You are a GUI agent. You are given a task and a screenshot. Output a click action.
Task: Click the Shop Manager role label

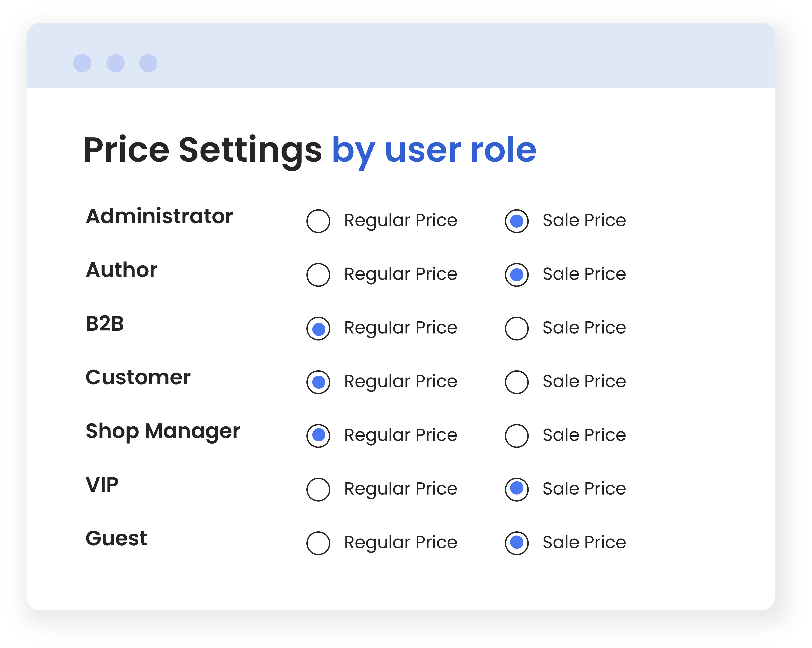pos(163,431)
